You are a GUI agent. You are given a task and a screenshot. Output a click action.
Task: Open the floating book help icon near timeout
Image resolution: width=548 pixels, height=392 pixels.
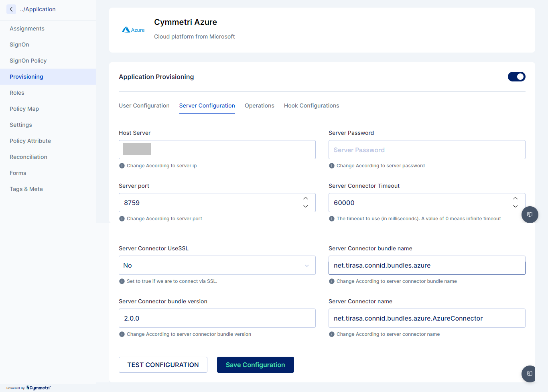point(530,214)
